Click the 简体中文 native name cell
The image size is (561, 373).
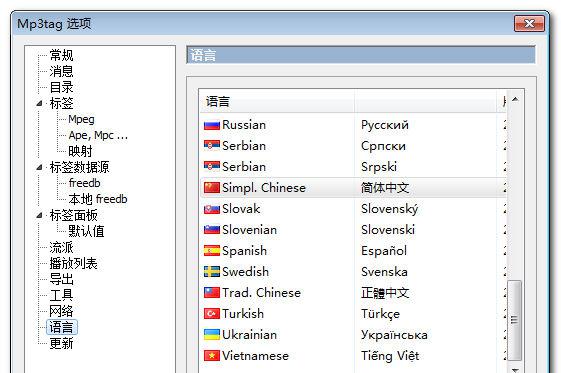385,188
